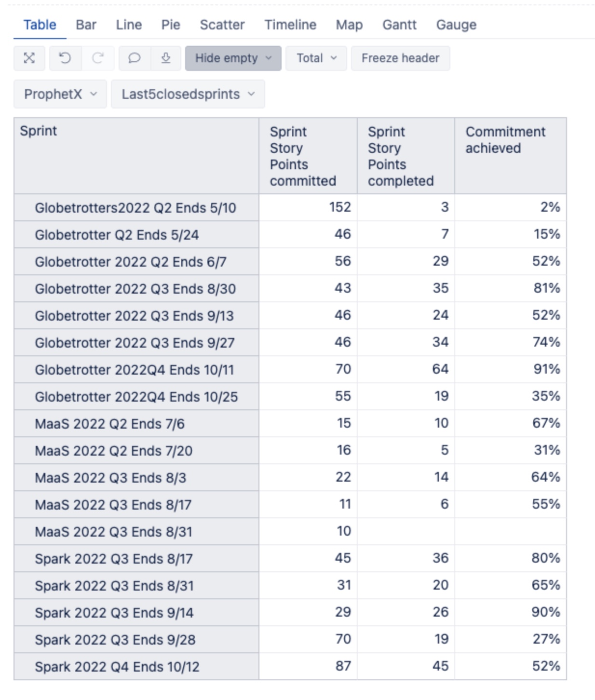Switch to the Pie chart view

point(171,25)
